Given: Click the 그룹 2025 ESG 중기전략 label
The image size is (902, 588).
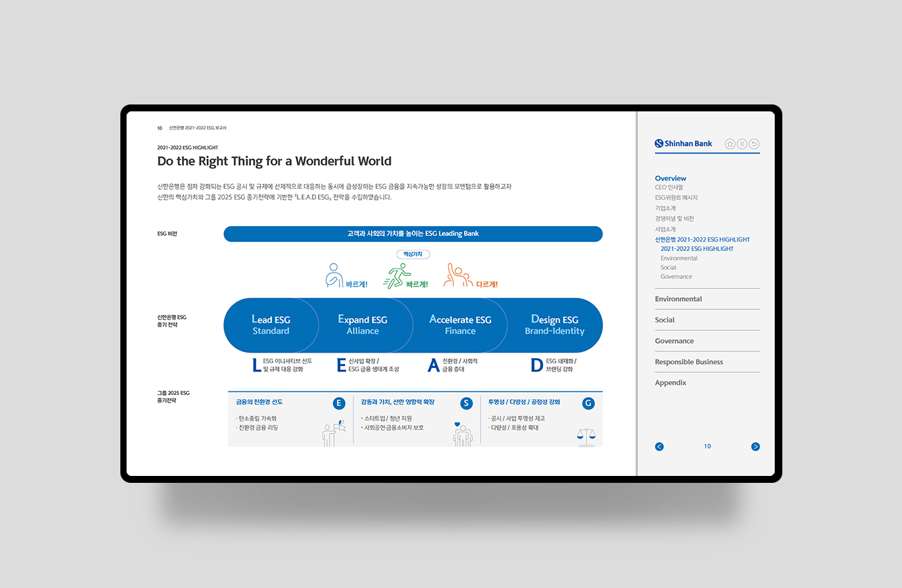Looking at the screenshot, I should coord(173,396).
